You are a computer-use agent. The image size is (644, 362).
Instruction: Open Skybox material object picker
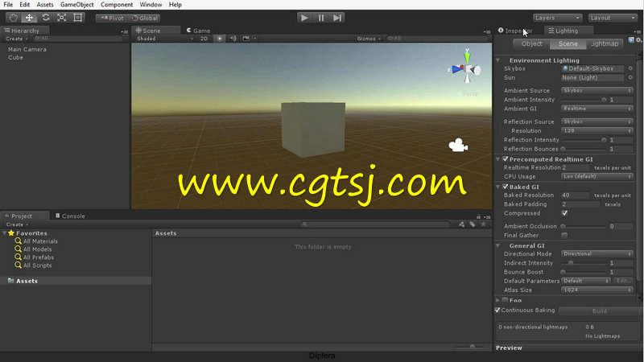click(x=630, y=68)
